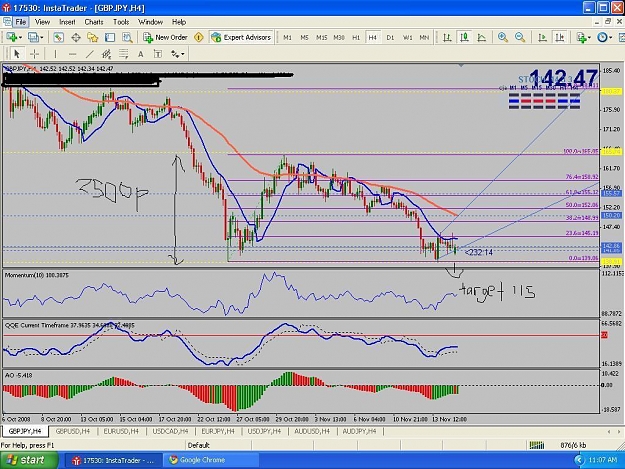Viewport: 625px width, 469px height.
Task: Open Google Chrome from the taskbar
Action: point(197,460)
